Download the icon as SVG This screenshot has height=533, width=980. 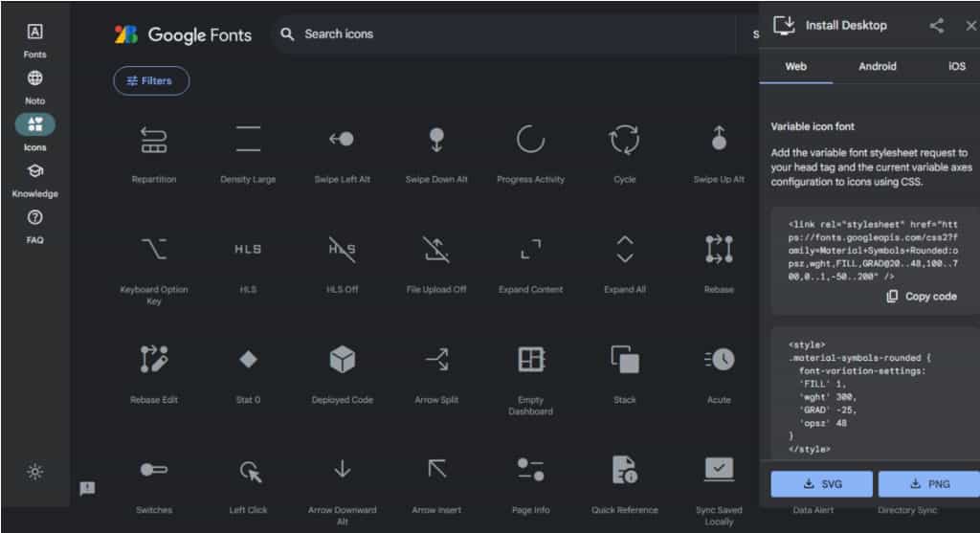click(821, 483)
